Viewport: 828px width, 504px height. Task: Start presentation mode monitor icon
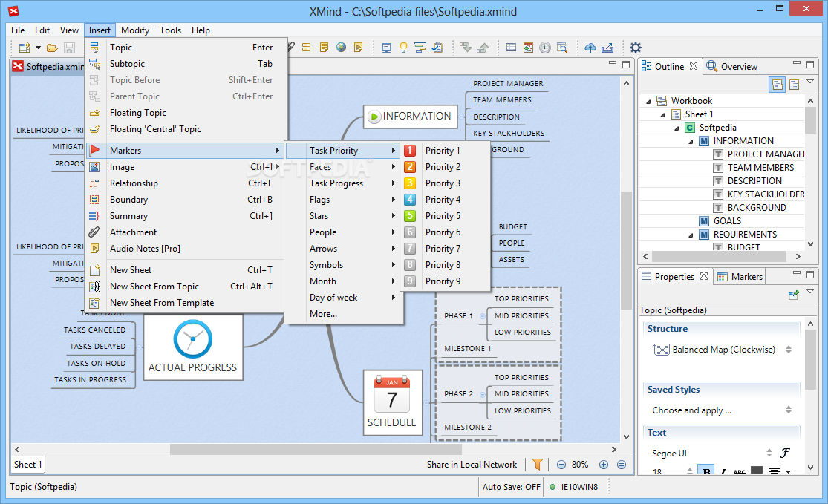pyautogui.click(x=387, y=48)
